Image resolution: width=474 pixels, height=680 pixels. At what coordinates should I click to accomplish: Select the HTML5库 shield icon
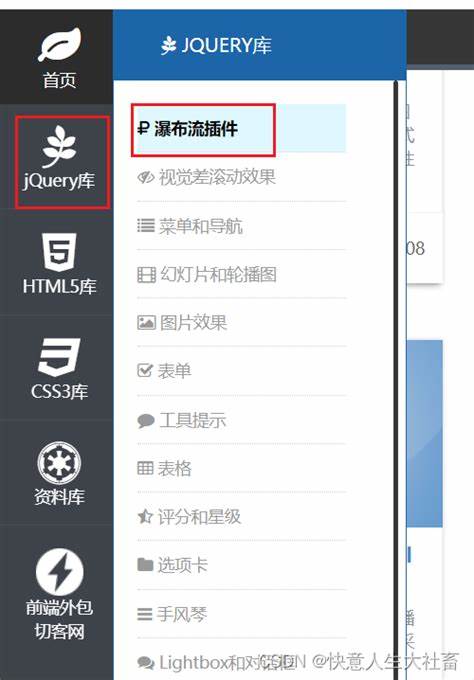(59, 252)
